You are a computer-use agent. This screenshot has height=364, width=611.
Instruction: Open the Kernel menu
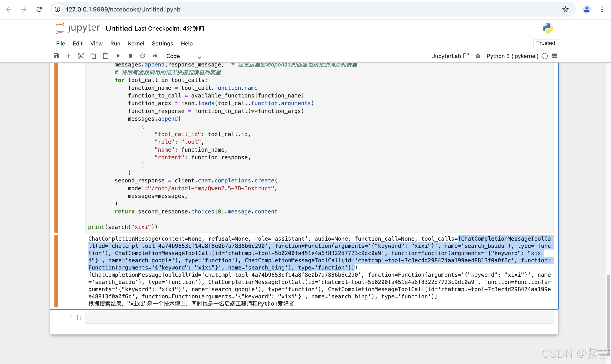(136, 43)
